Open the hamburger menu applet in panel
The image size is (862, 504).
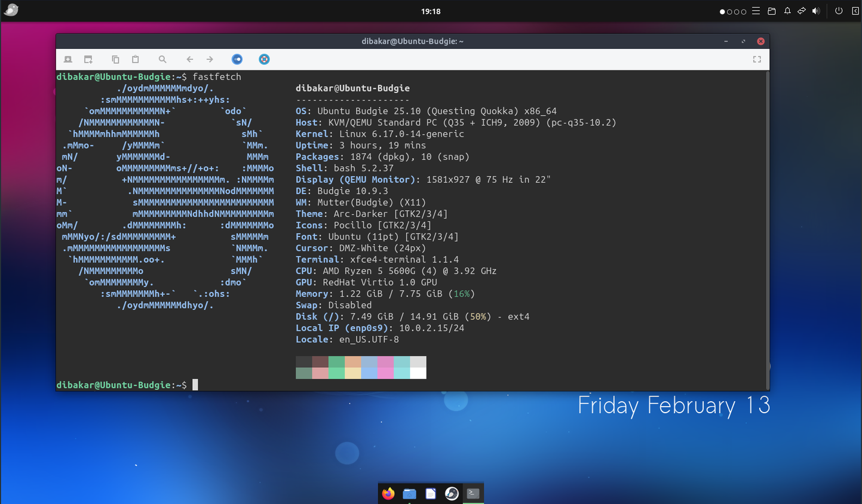[756, 11]
